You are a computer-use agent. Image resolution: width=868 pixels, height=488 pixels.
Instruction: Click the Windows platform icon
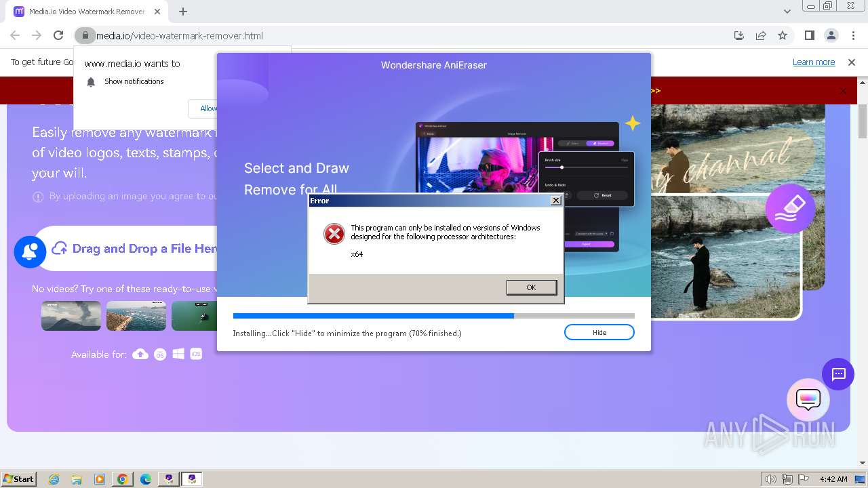178,354
